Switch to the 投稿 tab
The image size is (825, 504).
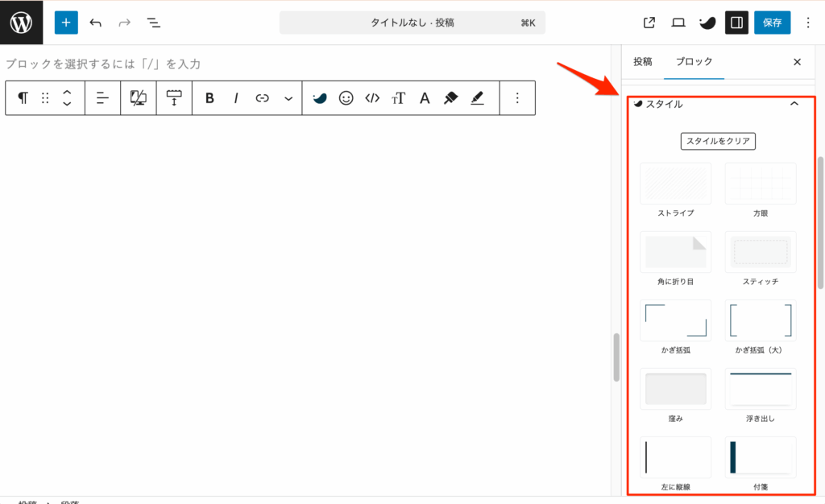tap(642, 62)
